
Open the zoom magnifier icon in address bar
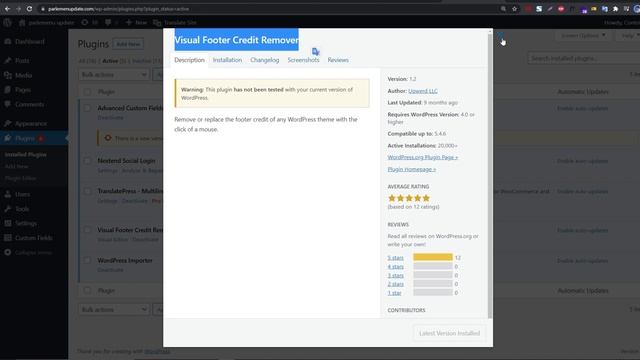(x=503, y=9)
